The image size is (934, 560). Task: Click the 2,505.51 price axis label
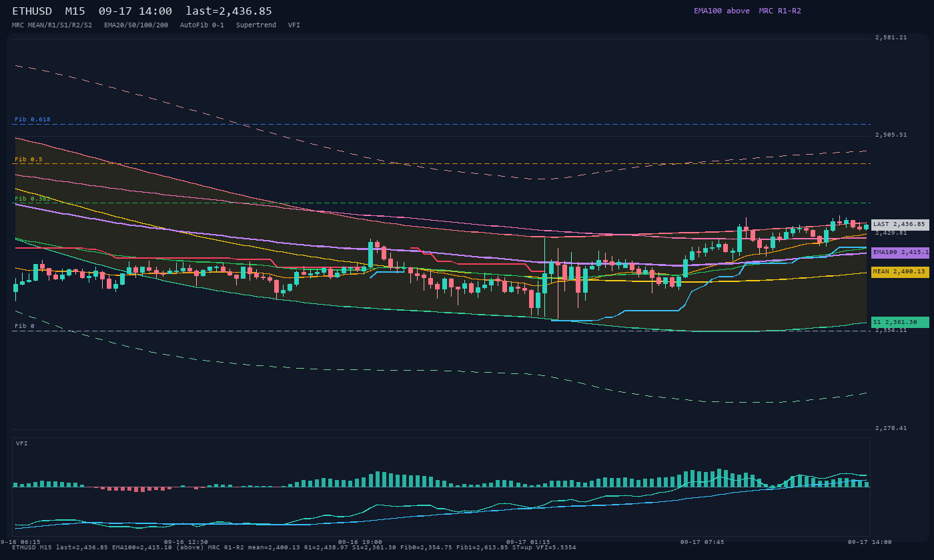point(891,135)
